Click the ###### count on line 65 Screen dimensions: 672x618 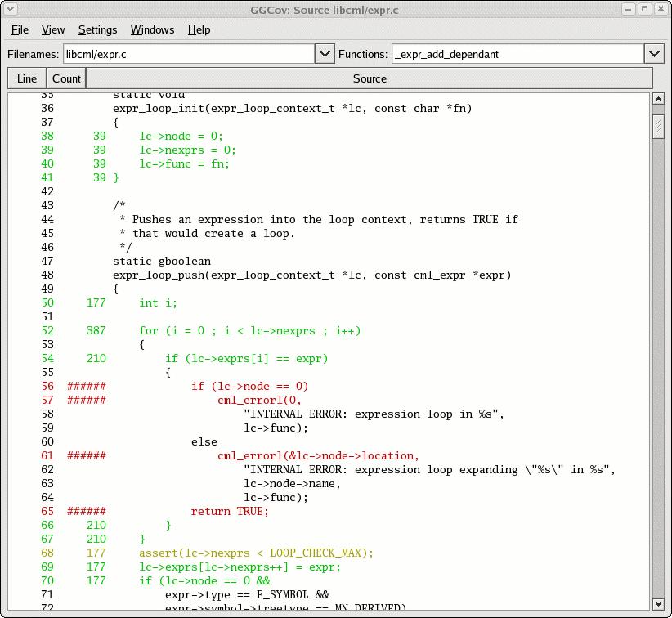(86, 511)
